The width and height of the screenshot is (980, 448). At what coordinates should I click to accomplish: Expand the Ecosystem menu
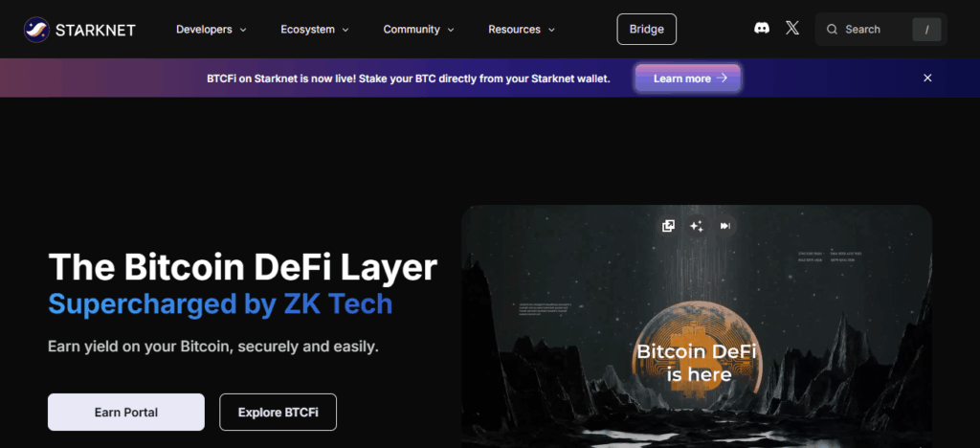point(314,30)
